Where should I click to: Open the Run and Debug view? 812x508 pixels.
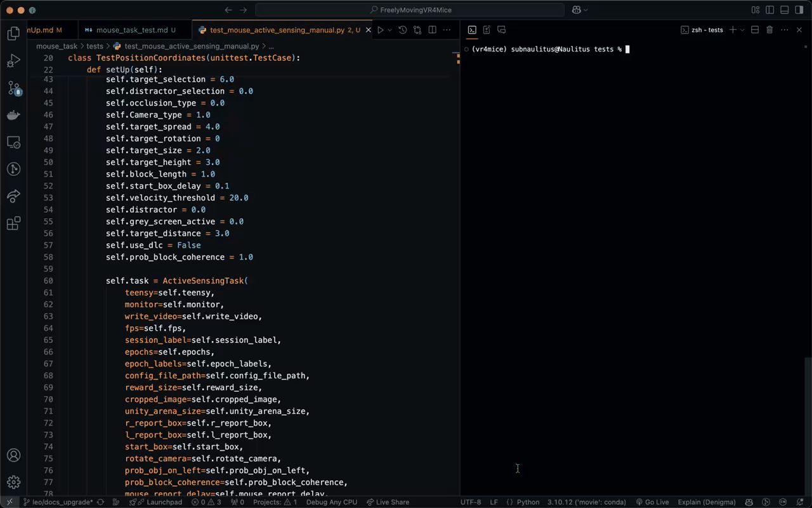[x=13, y=61]
